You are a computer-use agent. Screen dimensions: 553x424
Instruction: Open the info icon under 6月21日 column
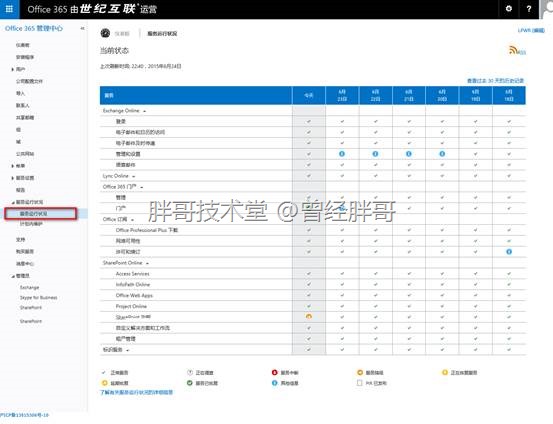[409, 154]
